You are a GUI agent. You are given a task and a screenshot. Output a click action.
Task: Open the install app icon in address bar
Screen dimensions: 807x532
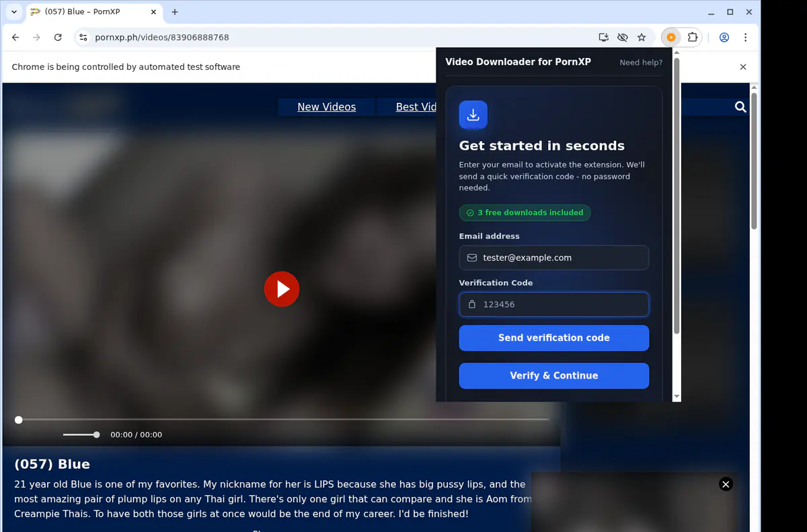(x=604, y=38)
